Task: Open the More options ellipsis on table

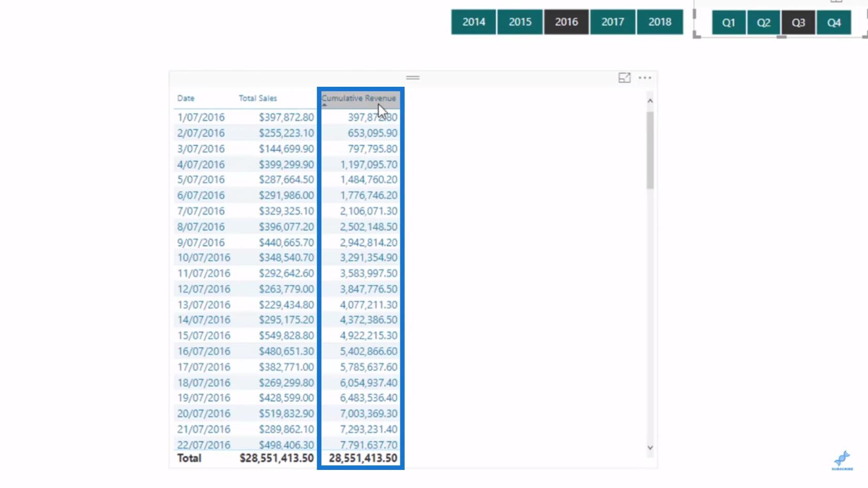Action: [x=645, y=78]
